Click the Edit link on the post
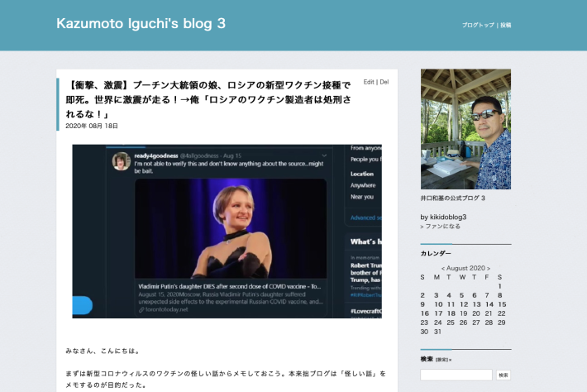Image resolution: width=587 pixels, height=392 pixels. click(369, 82)
